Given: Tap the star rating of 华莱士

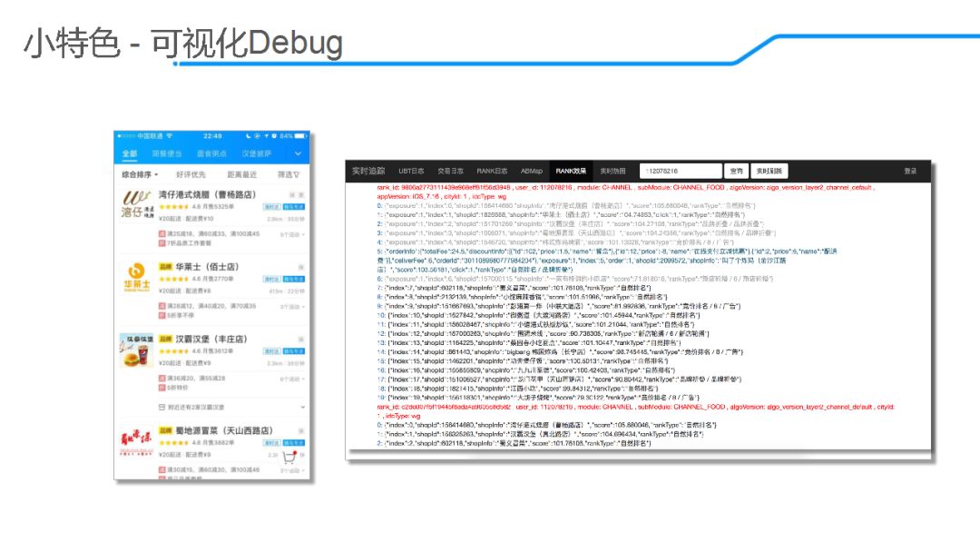Looking at the screenshot, I should (173, 279).
